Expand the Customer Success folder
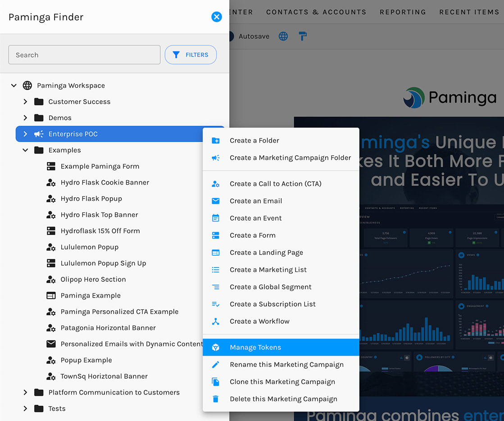The width and height of the screenshot is (504, 421). [x=25, y=102]
